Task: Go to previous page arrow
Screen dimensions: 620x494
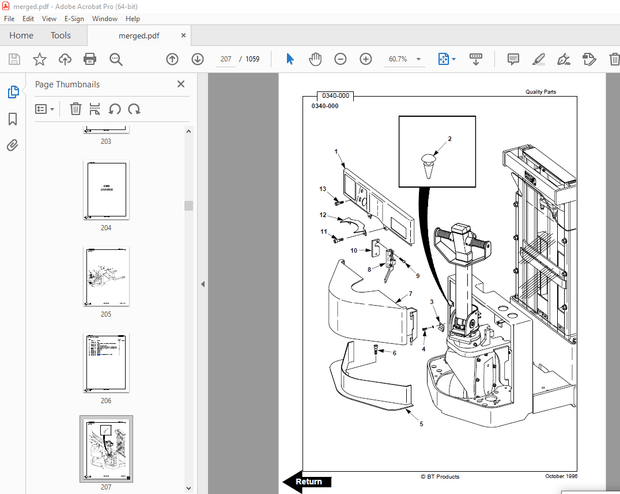Action: (172, 59)
